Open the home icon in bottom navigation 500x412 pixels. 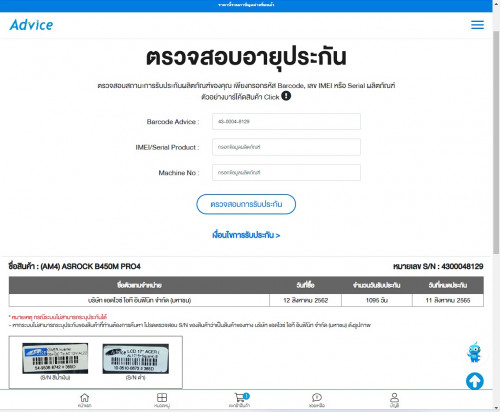pyautogui.click(x=85, y=400)
